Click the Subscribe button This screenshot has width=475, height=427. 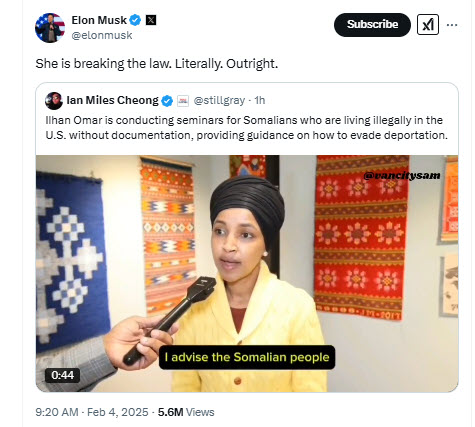pos(372,25)
